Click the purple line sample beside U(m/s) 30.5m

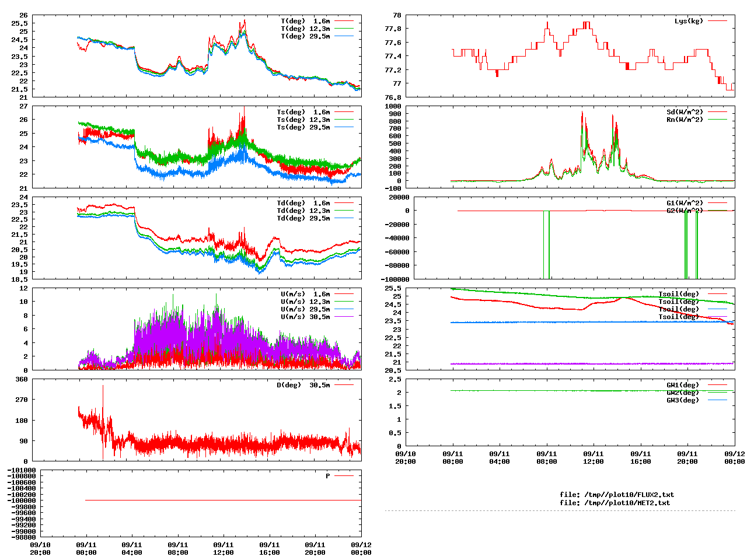344,317
